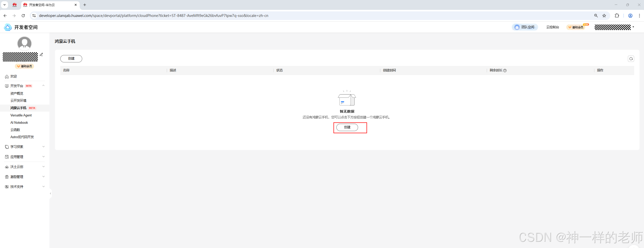Expand the 技术支持 chevron
This screenshot has width=644, height=248.
tap(43, 187)
